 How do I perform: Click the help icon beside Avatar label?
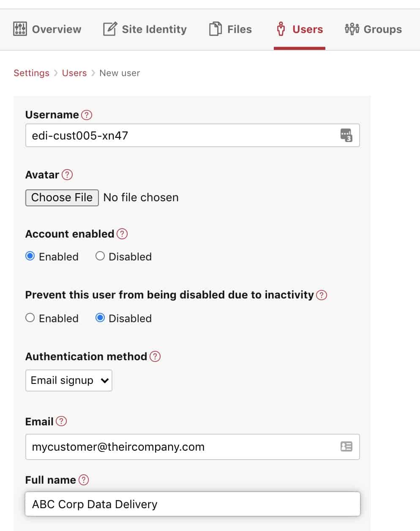pos(67,175)
